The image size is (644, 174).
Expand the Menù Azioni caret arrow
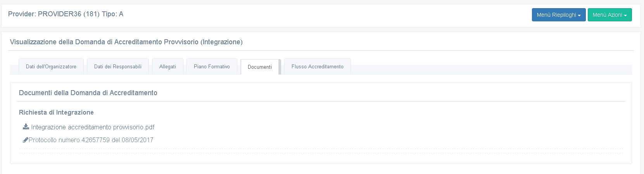click(x=625, y=16)
